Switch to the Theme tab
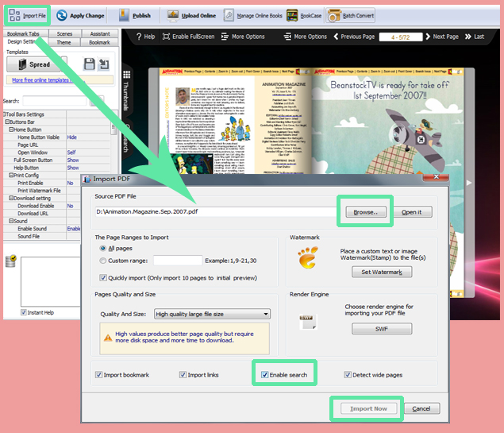 pos(64,42)
